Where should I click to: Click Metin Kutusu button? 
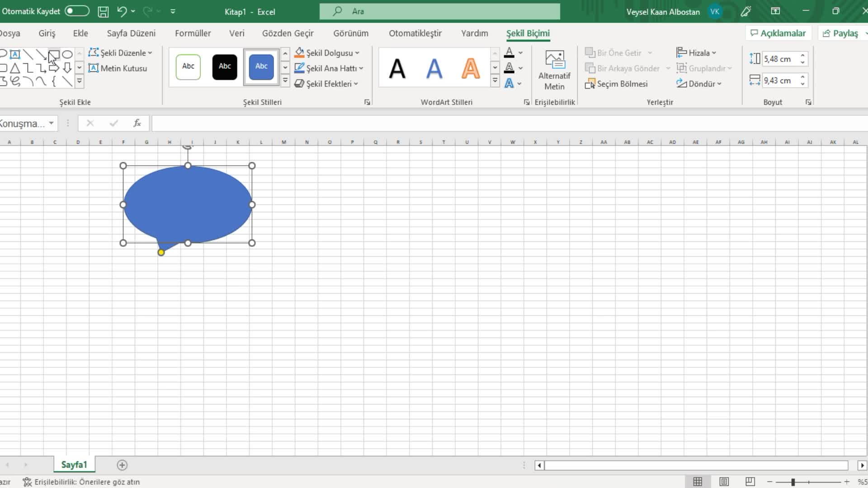[118, 68]
